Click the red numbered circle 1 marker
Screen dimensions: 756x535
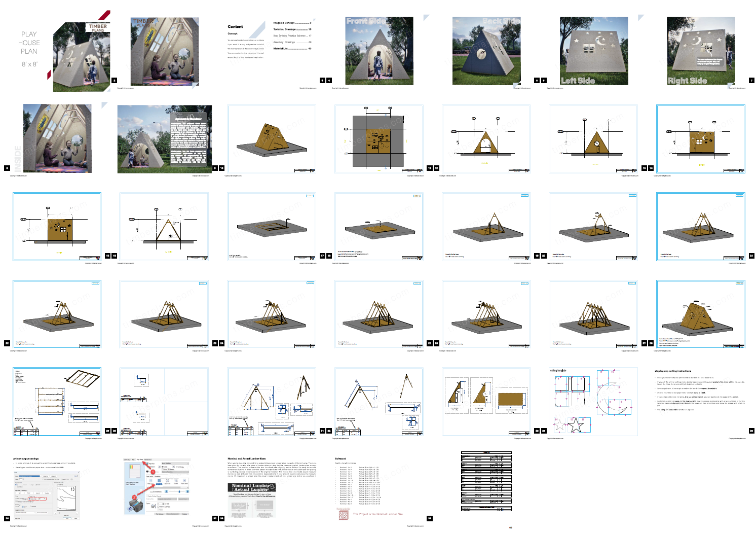[x=153, y=472]
